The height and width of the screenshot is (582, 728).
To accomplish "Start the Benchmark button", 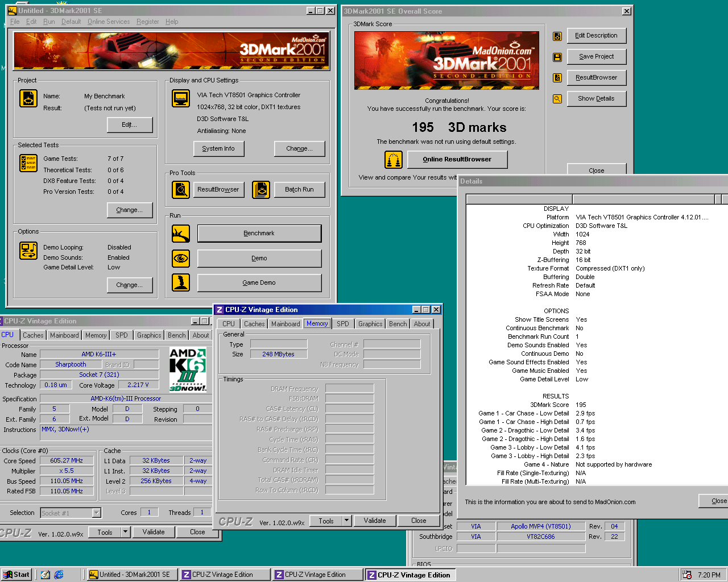I will (259, 233).
